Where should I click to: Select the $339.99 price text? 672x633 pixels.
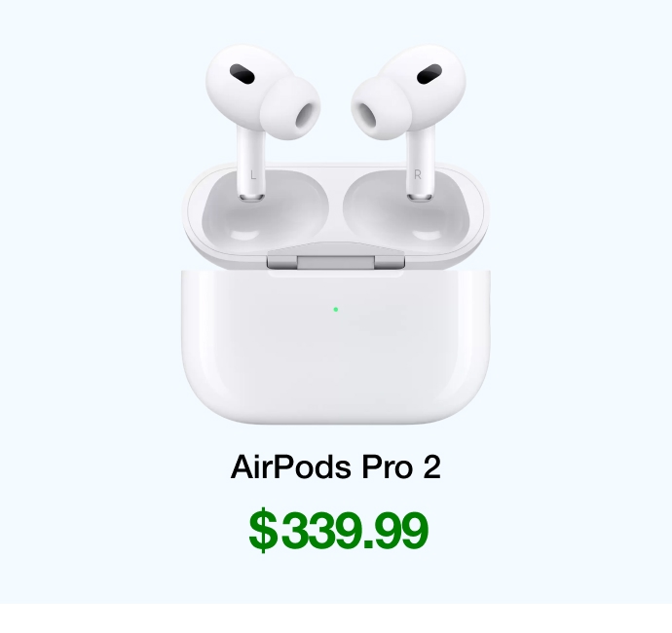(x=339, y=530)
